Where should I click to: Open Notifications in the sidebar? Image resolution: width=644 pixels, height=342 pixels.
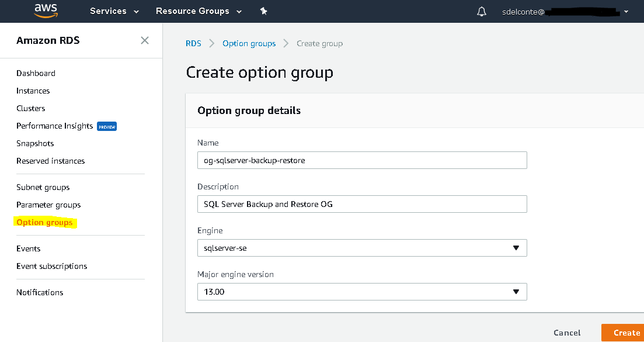pyautogui.click(x=40, y=293)
